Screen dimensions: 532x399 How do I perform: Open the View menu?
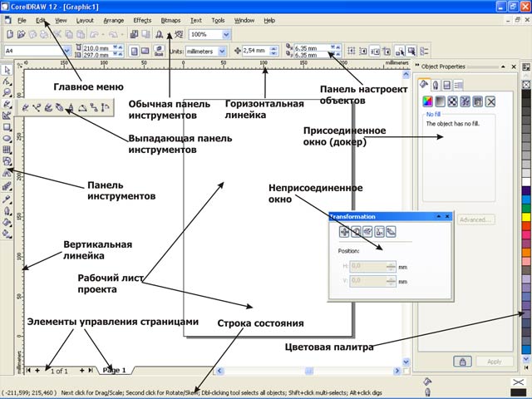click(x=61, y=20)
